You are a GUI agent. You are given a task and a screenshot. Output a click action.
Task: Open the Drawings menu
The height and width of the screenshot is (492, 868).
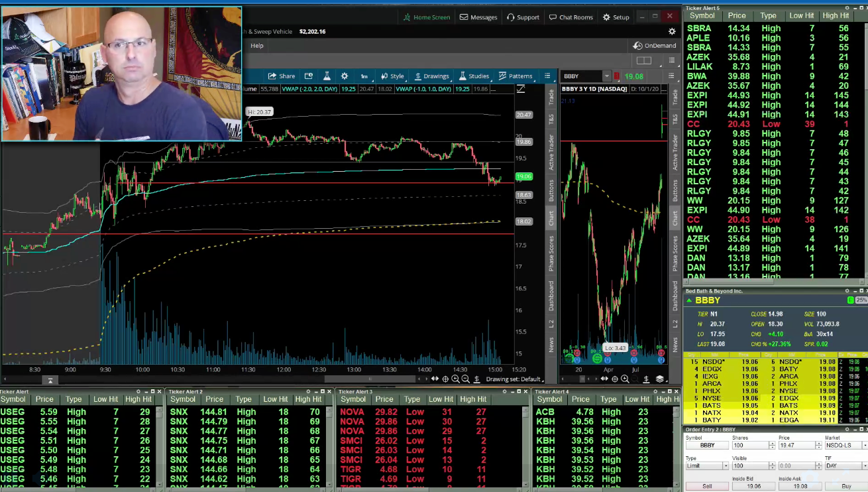tap(431, 76)
